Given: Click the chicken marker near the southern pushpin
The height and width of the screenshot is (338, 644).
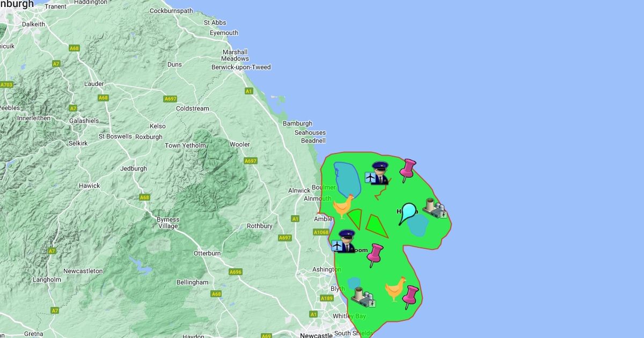Looking at the screenshot, I should tap(396, 289).
